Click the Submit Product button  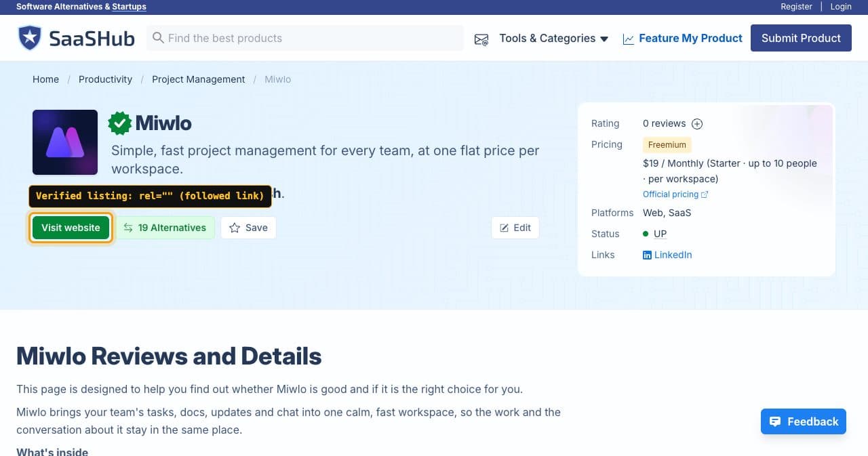click(801, 38)
